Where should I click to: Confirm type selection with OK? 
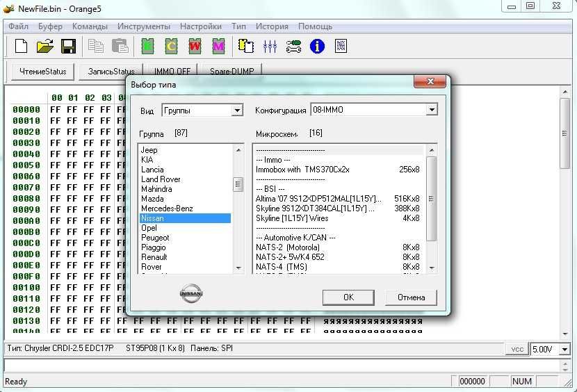(x=348, y=297)
